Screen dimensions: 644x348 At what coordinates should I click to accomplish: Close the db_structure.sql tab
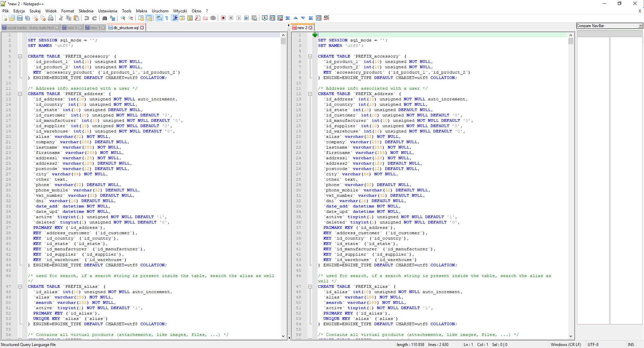click(x=142, y=28)
